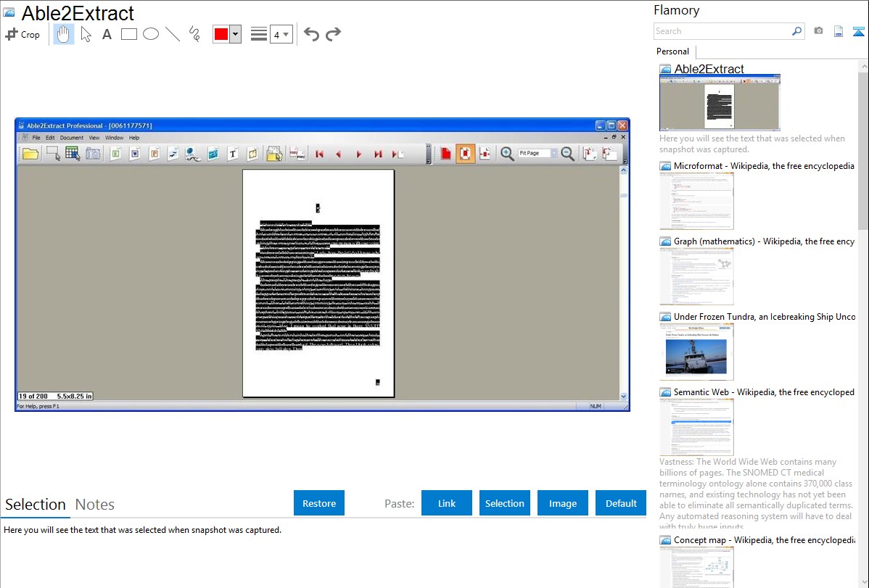Open the Able2Extract snapshot thumbnail

point(720,102)
